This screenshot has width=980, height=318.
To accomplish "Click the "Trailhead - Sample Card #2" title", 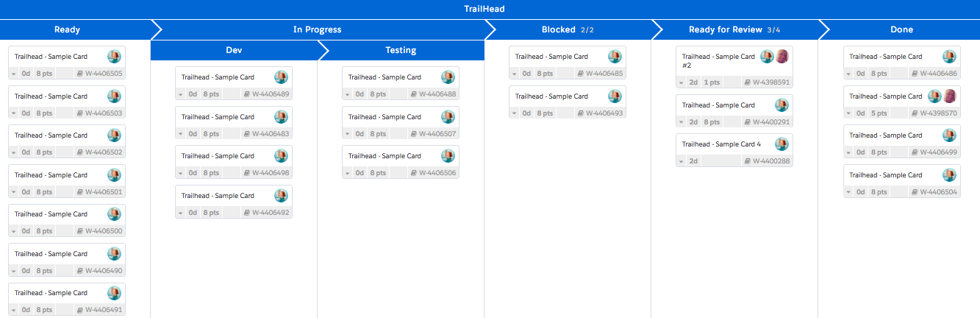I will 718,61.
